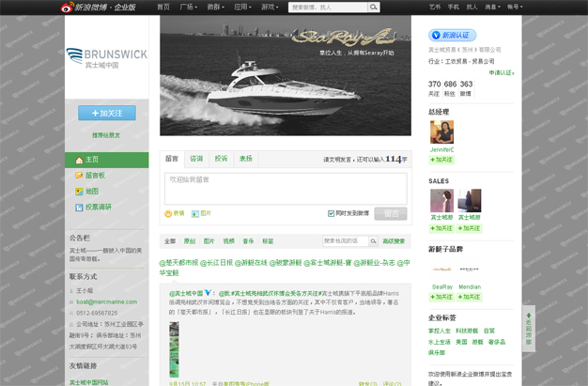
Task: View the 370 关注 following count
Action: tap(434, 88)
